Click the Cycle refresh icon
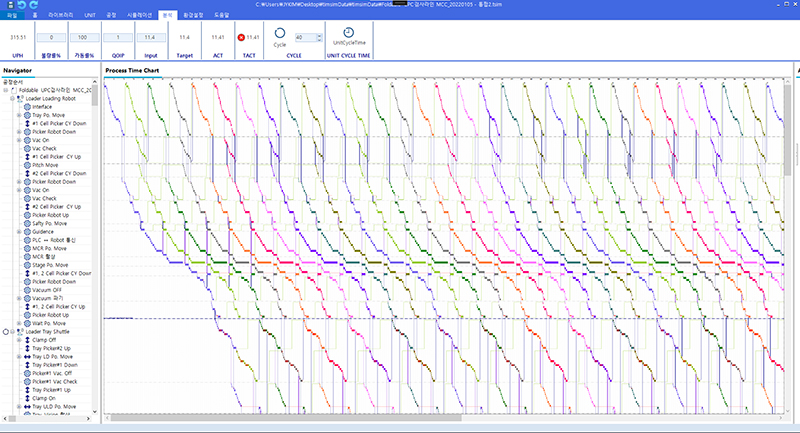 click(279, 33)
